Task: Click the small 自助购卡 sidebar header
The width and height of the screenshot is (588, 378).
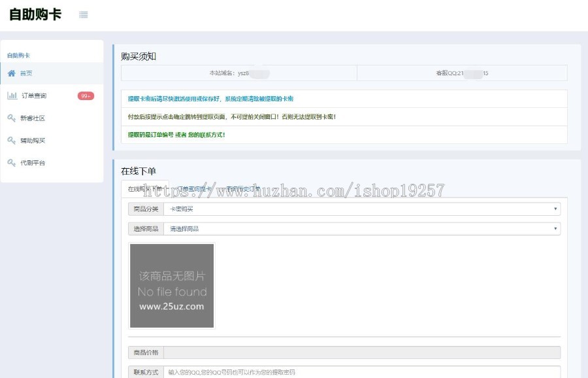Action: coord(18,56)
